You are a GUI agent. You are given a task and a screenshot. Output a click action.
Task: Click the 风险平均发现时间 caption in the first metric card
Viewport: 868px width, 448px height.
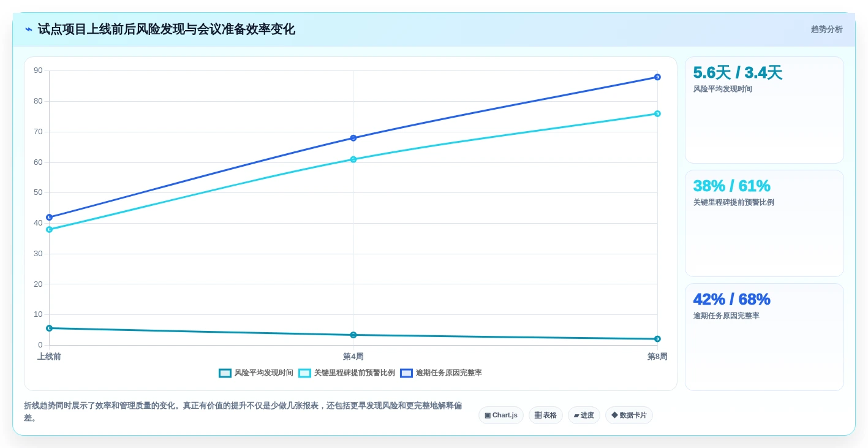point(722,89)
